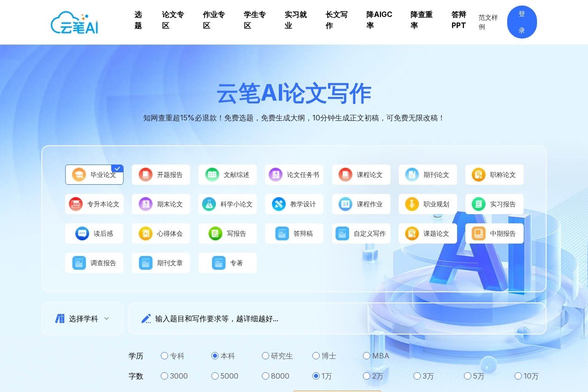Open the 选择学科 subject dropdown
The image size is (588, 392).
click(x=83, y=318)
